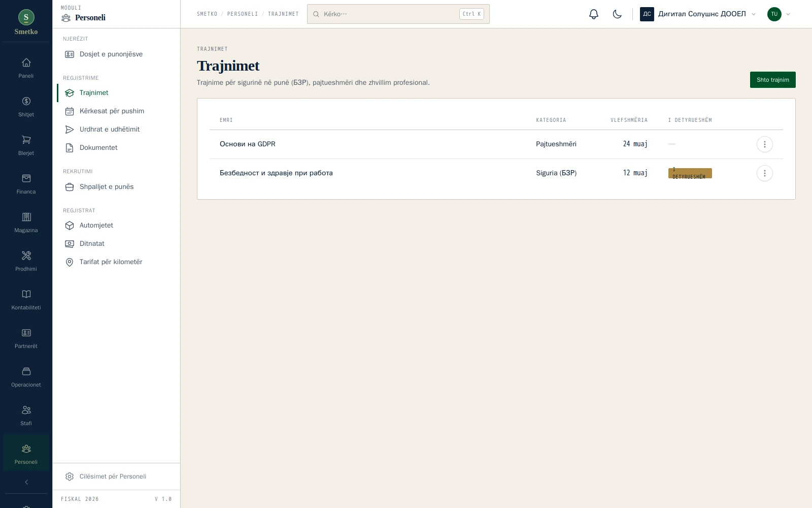Open row actions for Безбедност и здравје
Screen dimensions: 812x508
pos(764,173)
